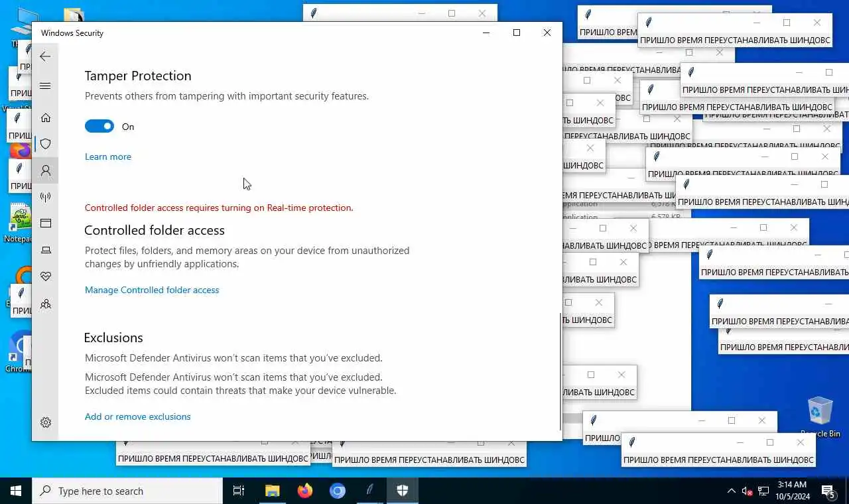Open Family options icon in sidebar
The width and height of the screenshot is (849, 504).
(x=46, y=304)
